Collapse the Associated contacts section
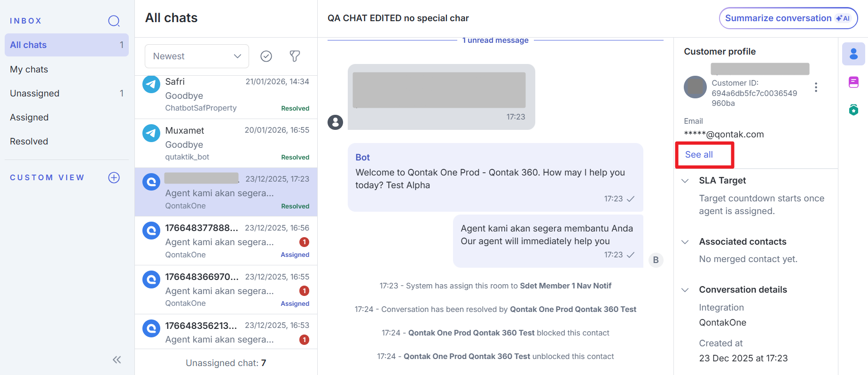The height and width of the screenshot is (375, 868). [685, 242]
